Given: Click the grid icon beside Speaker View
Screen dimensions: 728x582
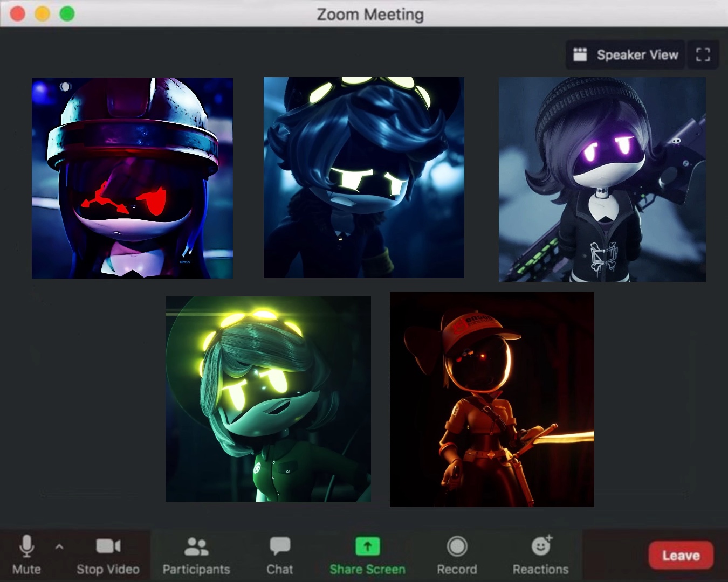Looking at the screenshot, I should point(580,55).
